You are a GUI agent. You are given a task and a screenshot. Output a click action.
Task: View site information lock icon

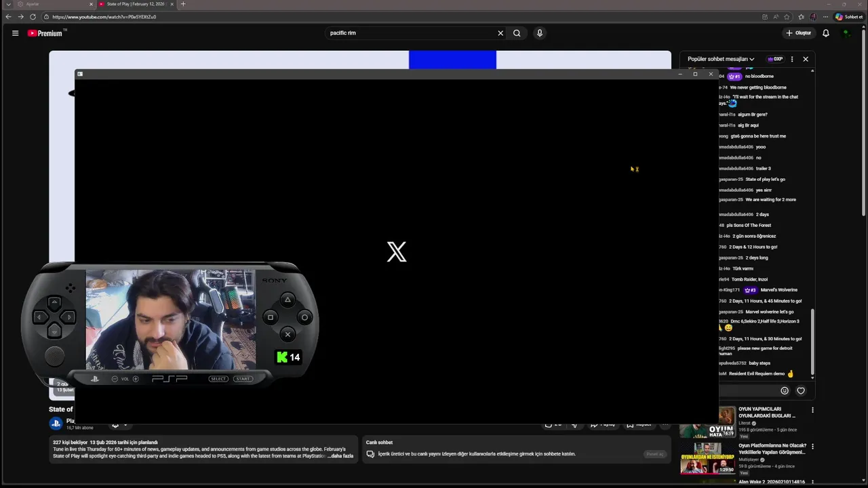[46, 16]
